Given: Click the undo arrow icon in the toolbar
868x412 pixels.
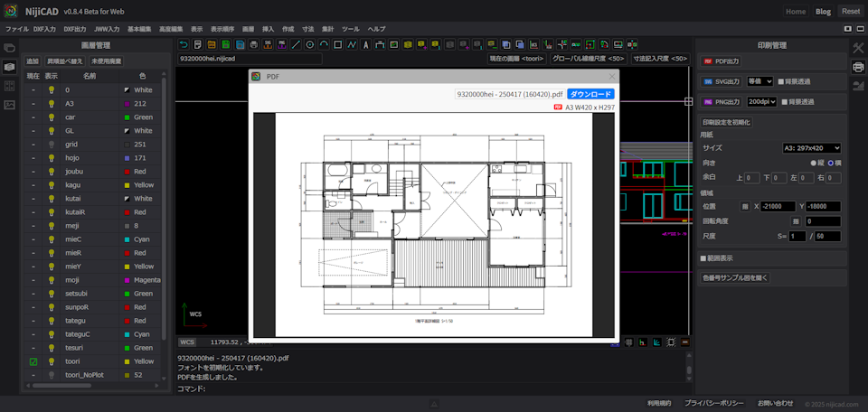Looking at the screenshot, I should (x=184, y=45).
